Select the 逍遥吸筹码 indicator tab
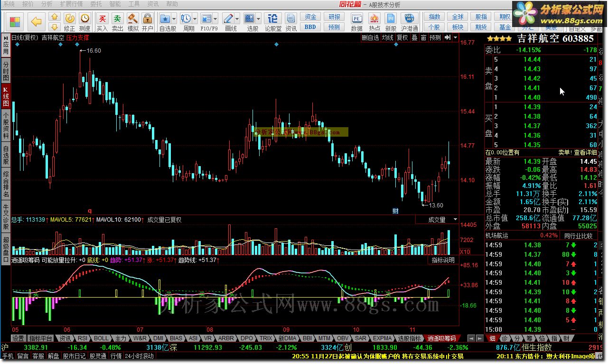The height and width of the screenshot is (364, 608). click(x=442, y=338)
